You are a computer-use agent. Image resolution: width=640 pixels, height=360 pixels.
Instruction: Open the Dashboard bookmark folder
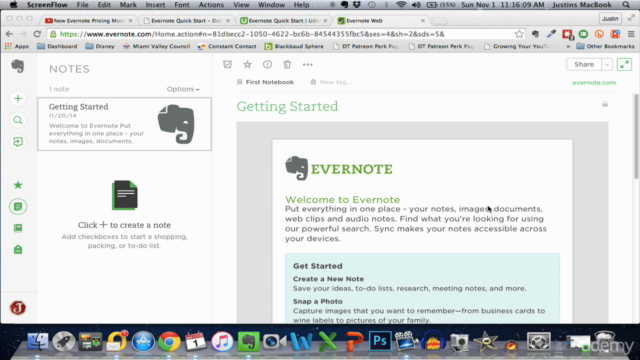[x=57, y=47]
